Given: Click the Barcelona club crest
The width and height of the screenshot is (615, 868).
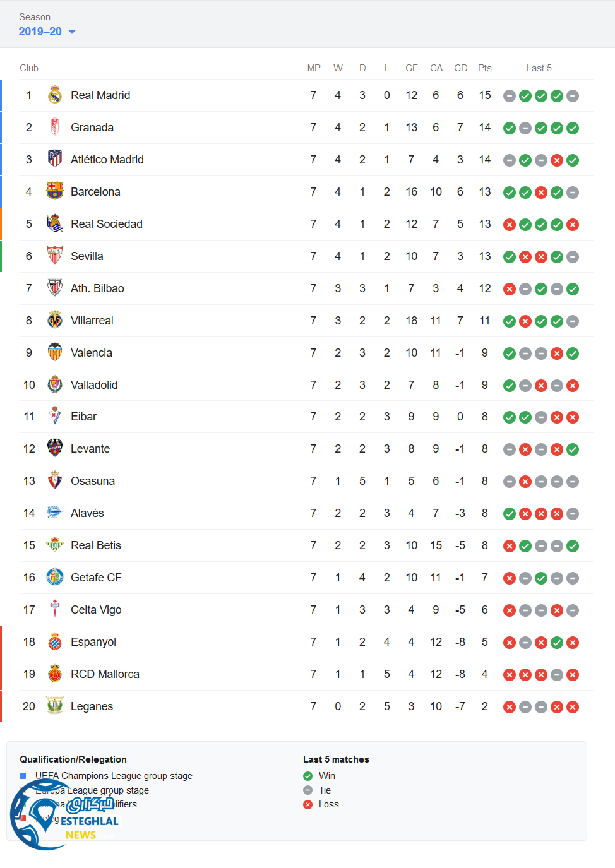Looking at the screenshot, I should 55,191.
